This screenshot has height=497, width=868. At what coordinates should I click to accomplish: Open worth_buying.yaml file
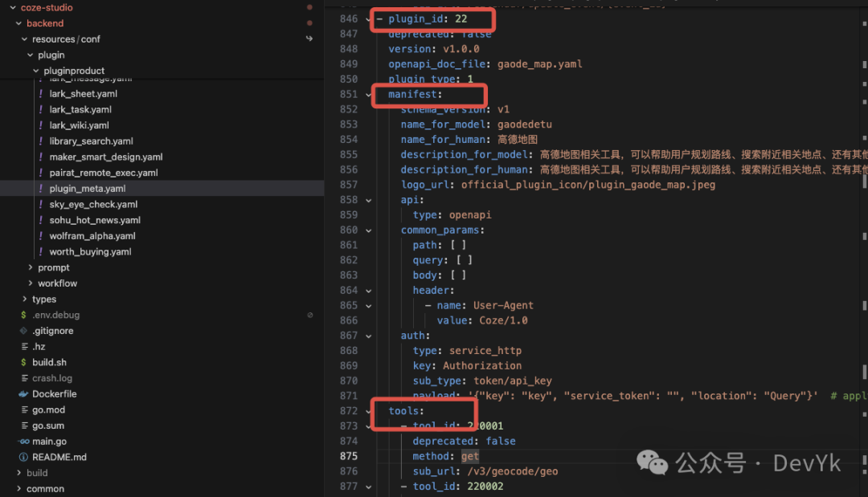tap(90, 251)
